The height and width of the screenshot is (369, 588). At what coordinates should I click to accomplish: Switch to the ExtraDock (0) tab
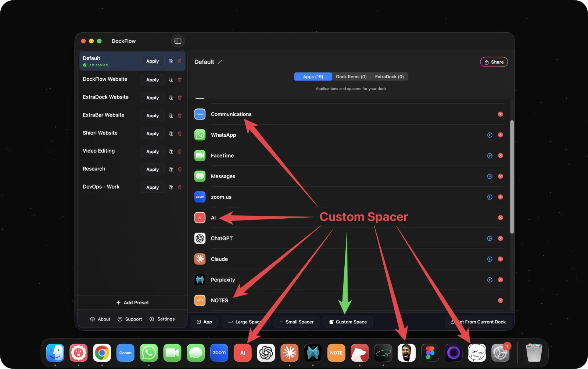(x=389, y=77)
